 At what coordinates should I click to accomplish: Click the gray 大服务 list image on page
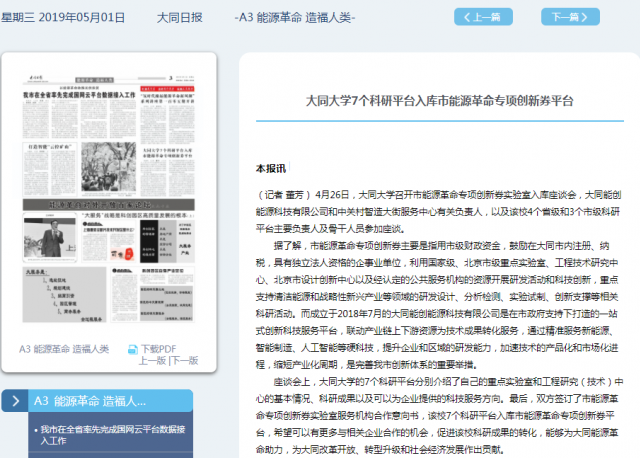tap(64, 295)
